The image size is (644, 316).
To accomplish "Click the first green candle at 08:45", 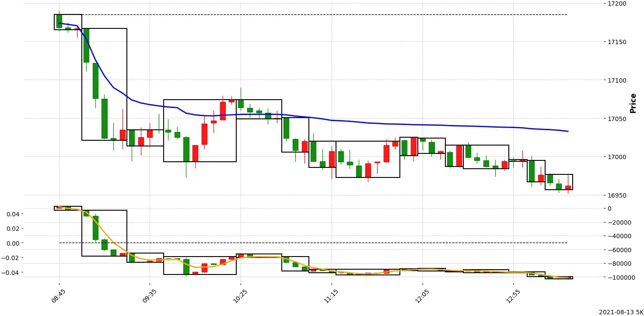I will point(59,21).
